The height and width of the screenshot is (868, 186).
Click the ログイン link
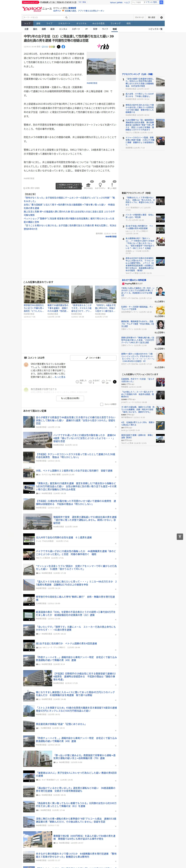point(57,11)
